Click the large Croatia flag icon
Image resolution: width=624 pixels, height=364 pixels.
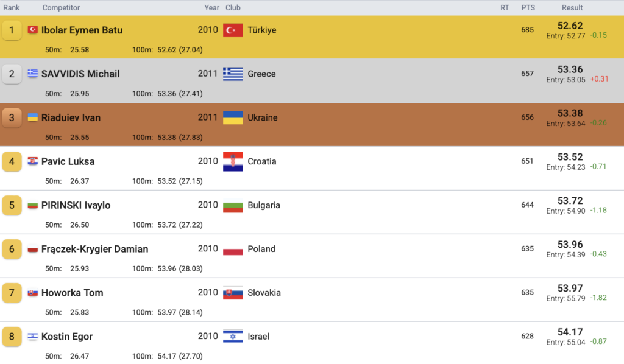[233, 161]
